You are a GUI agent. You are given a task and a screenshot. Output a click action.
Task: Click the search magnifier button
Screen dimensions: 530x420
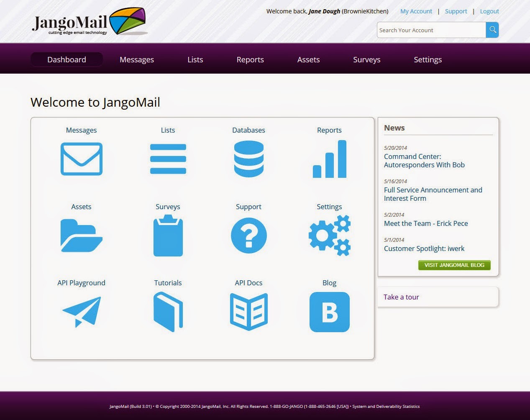click(x=492, y=30)
